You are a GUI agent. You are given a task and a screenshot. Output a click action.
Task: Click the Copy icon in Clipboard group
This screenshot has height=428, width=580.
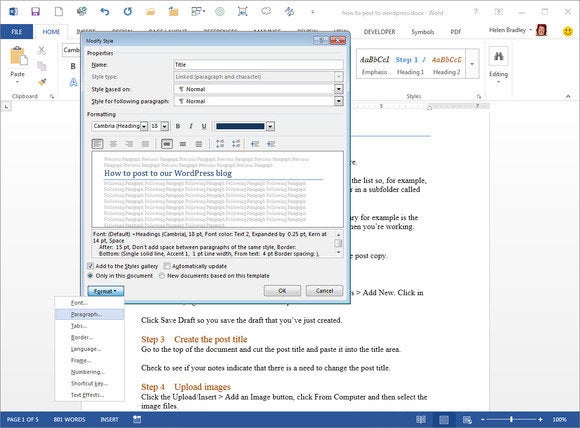coord(42,66)
